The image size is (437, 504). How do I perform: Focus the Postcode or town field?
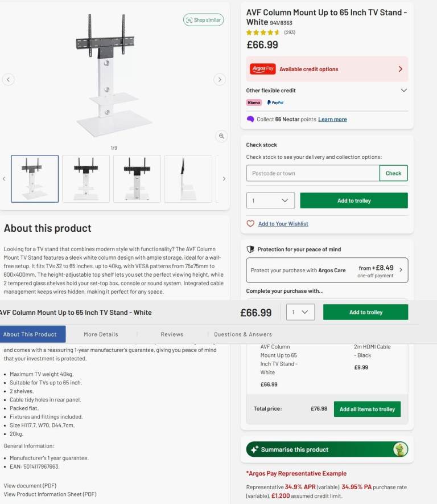[313, 173]
